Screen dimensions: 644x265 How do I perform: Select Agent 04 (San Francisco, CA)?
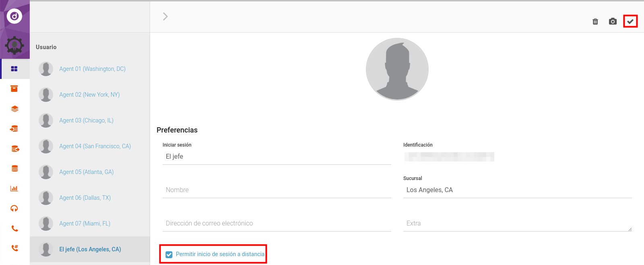point(95,146)
